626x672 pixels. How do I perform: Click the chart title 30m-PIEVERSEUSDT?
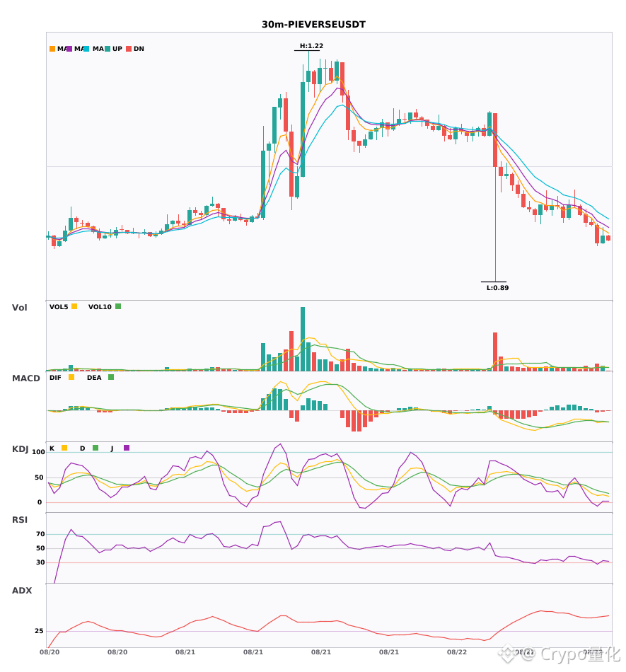[x=313, y=25]
